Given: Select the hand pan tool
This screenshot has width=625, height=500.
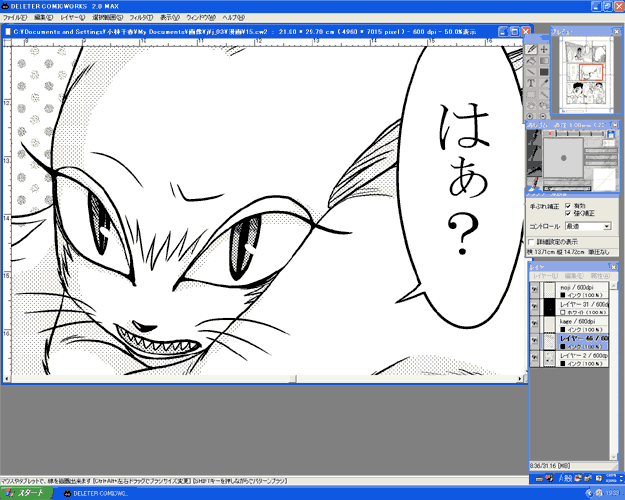Looking at the screenshot, I should tap(531, 106).
